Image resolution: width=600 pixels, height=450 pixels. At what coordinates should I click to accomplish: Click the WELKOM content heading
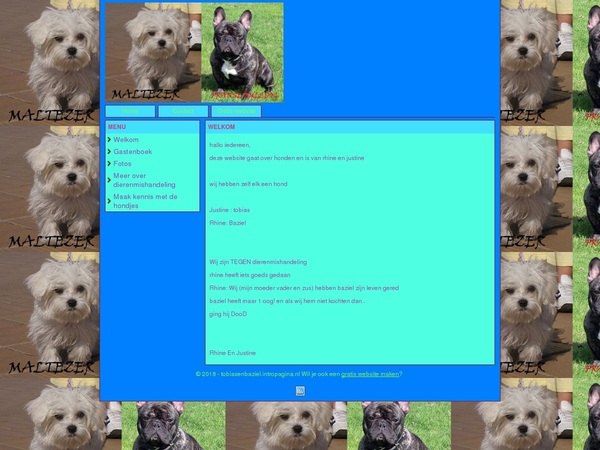[x=222, y=127]
